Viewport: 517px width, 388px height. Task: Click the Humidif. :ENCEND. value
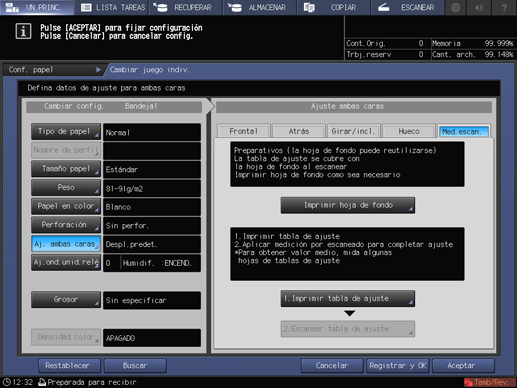[x=157, y=263]
